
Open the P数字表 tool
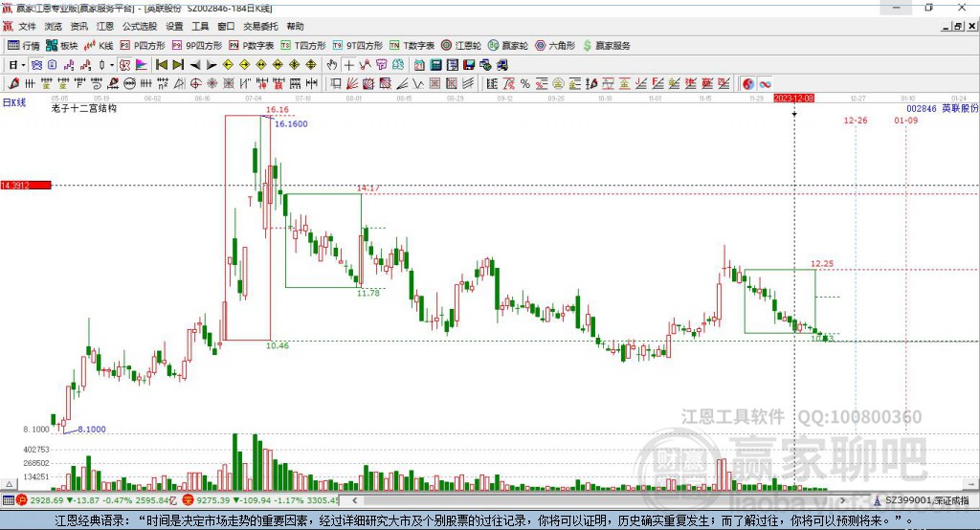pyautogui.click(x=252, y=46)
